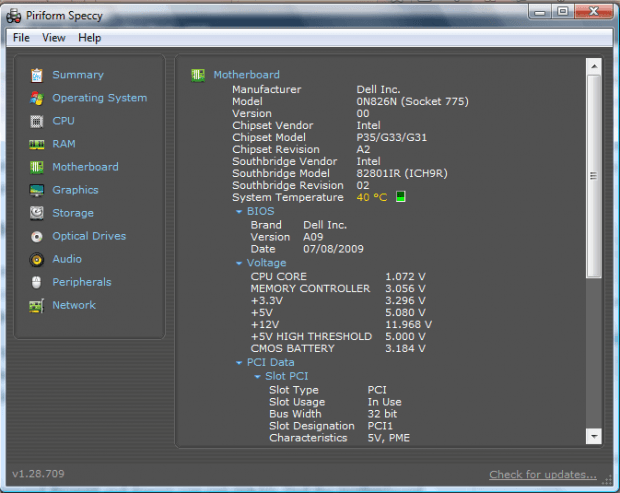Click Bus Width value 32 bit
Screen dimensions: 620x493
coord(382,414)
